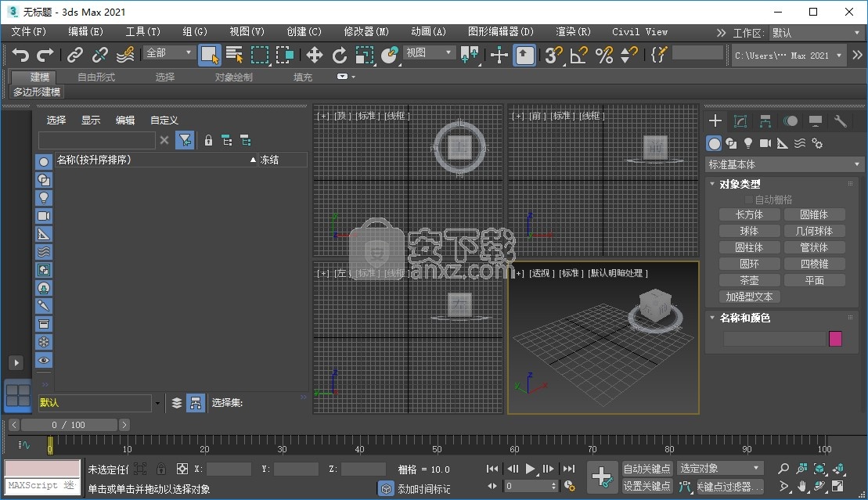Click the Select by Name icon

pos(234,55)
